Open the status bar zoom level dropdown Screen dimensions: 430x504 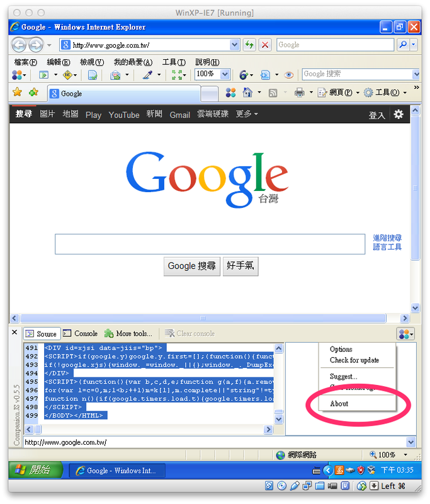click(x=405, y=454)
